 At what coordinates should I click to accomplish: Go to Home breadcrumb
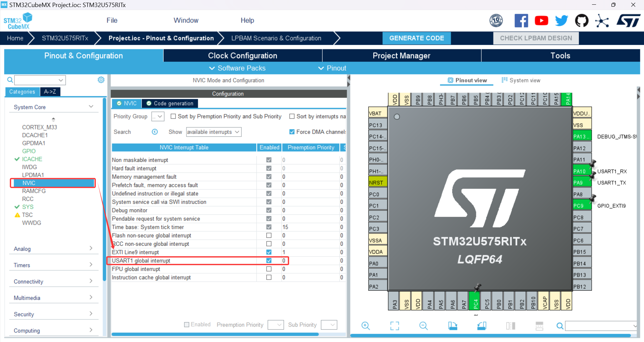tap(15, 38)
